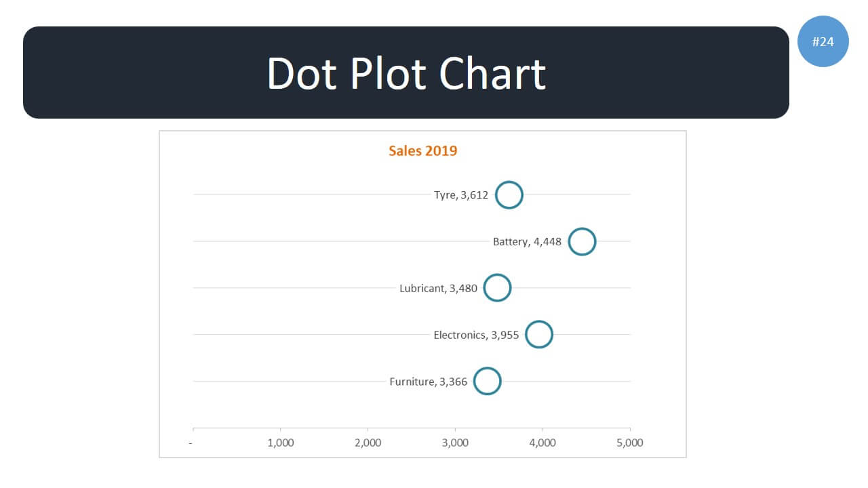Viewport: 868px width, 488px height.
Task: Select the 'Tyre, 3,612' data label
Action: (460, 195)
